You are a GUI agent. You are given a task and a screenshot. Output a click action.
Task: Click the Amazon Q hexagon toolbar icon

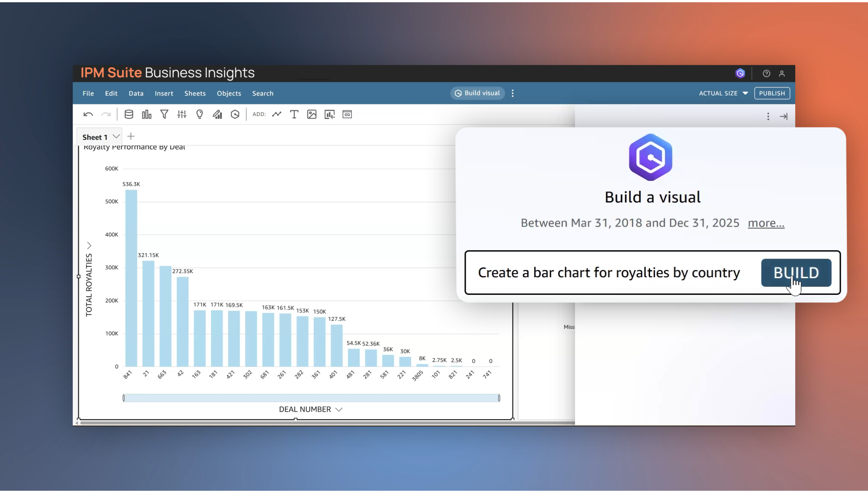pyautogui.click(x=235, y=114)
